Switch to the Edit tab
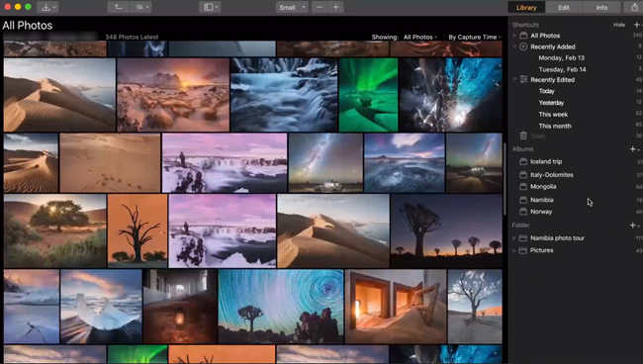Image resolution: width=643 pixels, height=364 pixels. pos(564,7)
